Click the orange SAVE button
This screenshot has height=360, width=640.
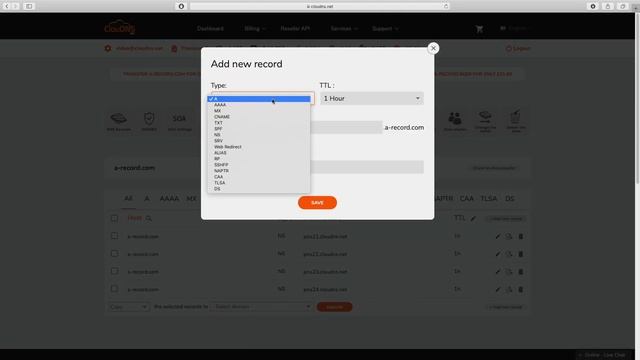pyautogui.click(x=317, y=202)
